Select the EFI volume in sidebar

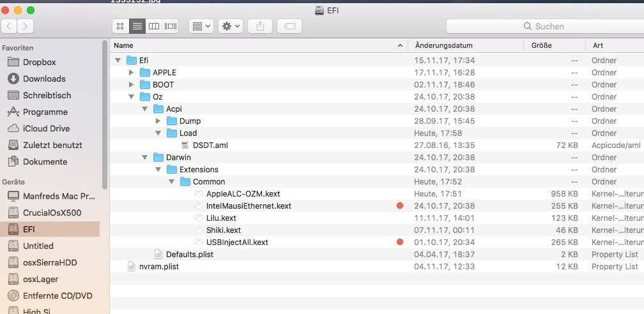point(50,230)
